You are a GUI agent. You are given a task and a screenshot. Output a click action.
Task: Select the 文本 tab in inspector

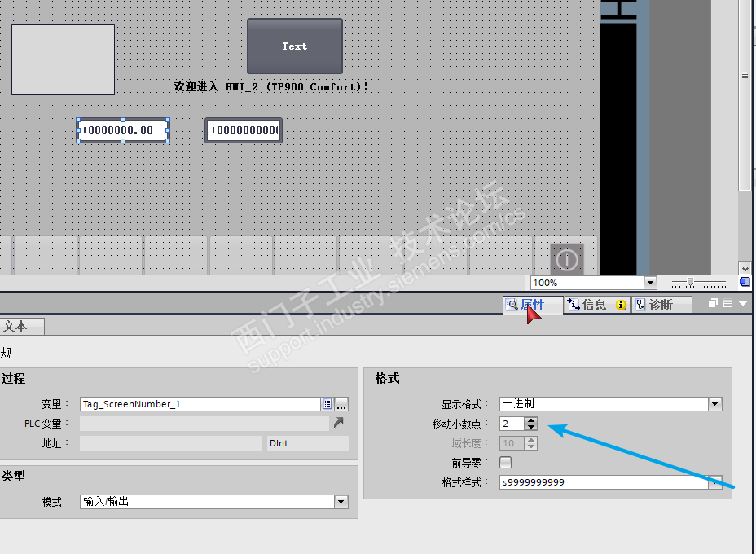[x=22, y=327]
